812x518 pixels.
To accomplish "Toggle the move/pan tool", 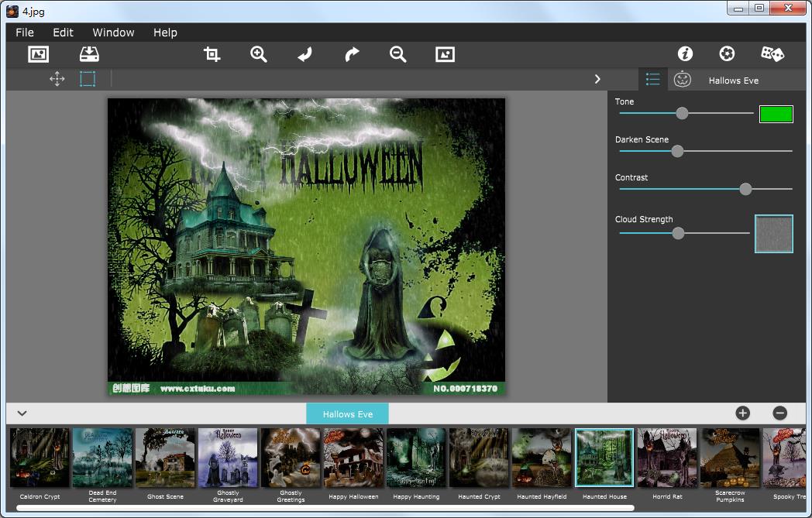I will tap(57, 79).
